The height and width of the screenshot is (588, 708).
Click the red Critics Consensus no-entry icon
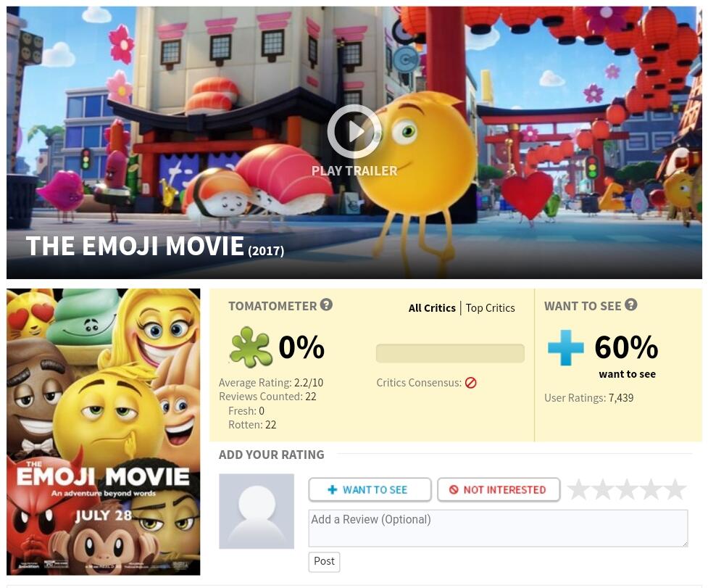tap(470, 383)
